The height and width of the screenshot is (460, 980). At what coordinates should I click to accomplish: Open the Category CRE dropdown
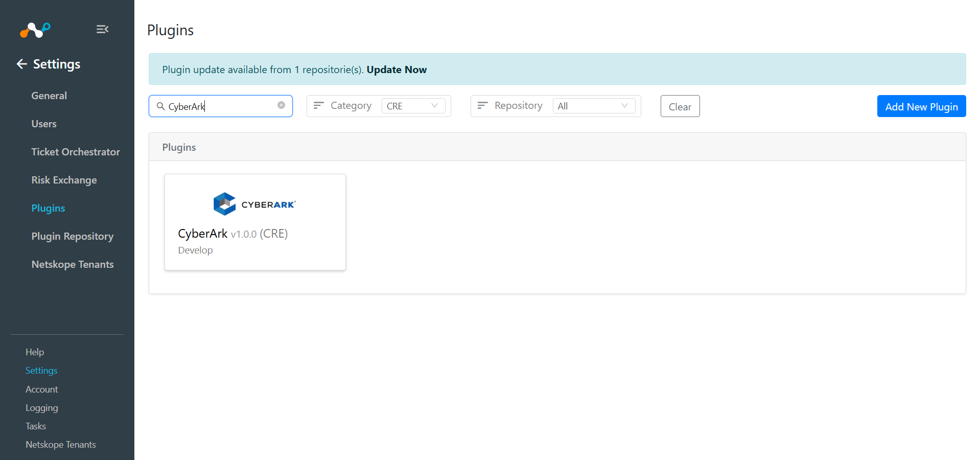coord(413,106)
